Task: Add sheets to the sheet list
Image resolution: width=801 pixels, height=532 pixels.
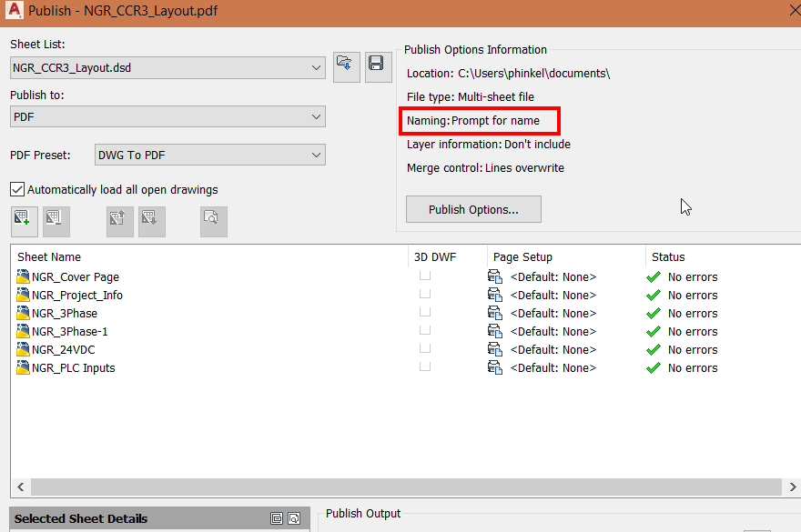Action: click(x=24, y=221)
